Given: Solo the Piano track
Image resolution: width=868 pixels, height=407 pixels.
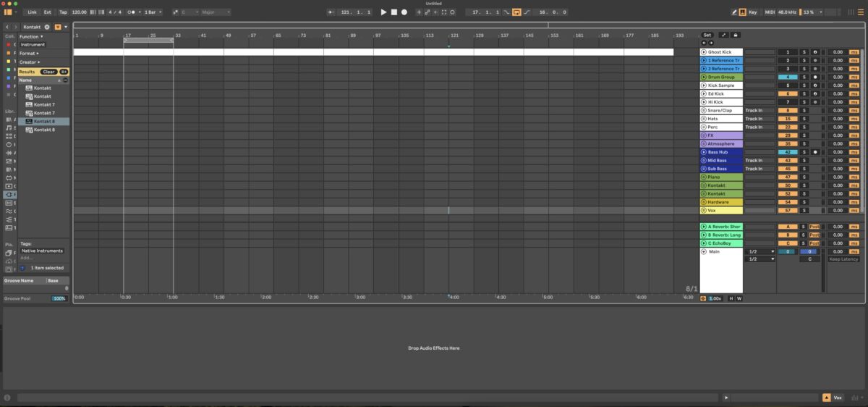Looking at the screenshot, I should pos(803,177).
